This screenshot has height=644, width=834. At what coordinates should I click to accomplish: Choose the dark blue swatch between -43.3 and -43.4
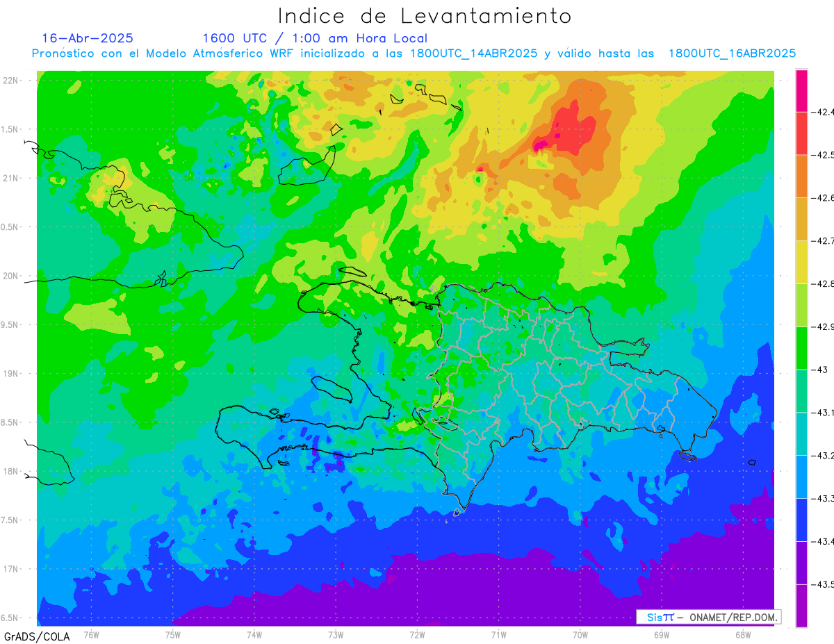(801, 520)
